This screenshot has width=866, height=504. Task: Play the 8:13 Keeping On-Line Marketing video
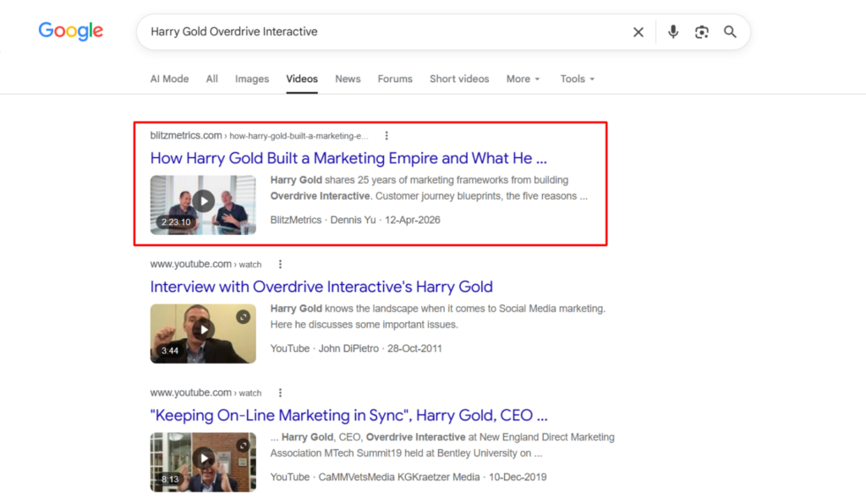point(203,462)
